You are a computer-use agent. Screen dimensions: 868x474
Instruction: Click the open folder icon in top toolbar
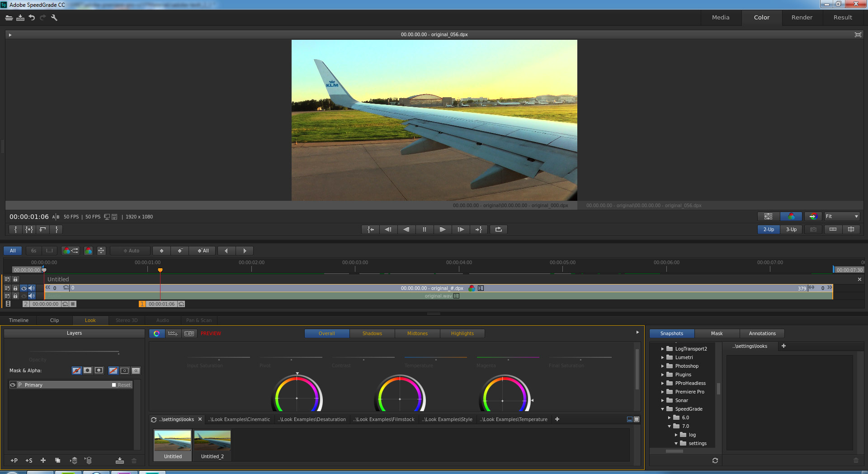[9, 18]
